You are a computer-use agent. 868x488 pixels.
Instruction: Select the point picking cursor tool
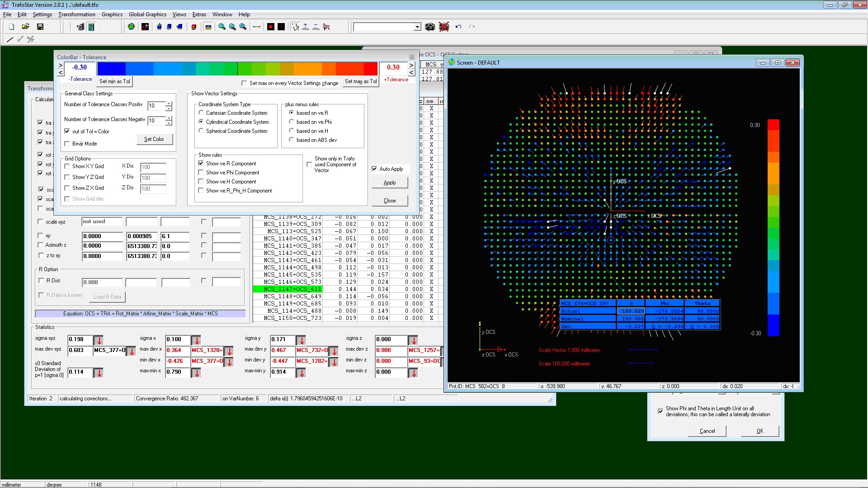click(295, 27)
